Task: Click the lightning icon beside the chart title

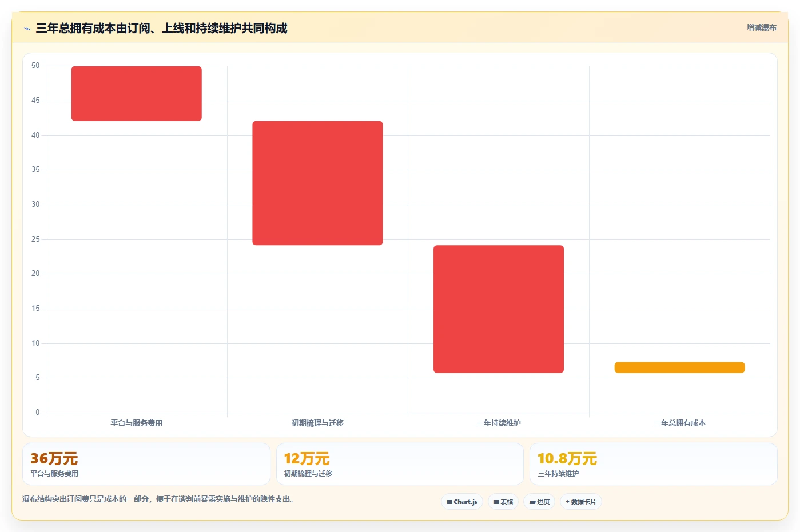Action: pyautogui.click(x=27, y=29)
